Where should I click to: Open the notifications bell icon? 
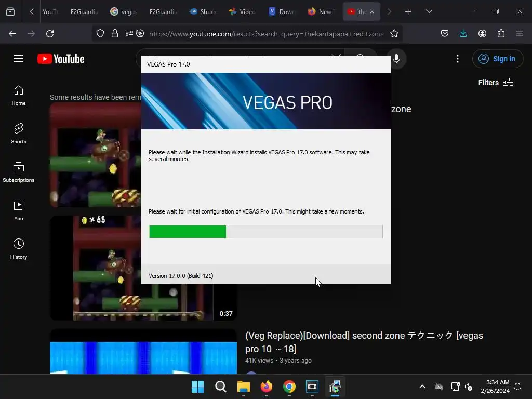pos(518,387)
